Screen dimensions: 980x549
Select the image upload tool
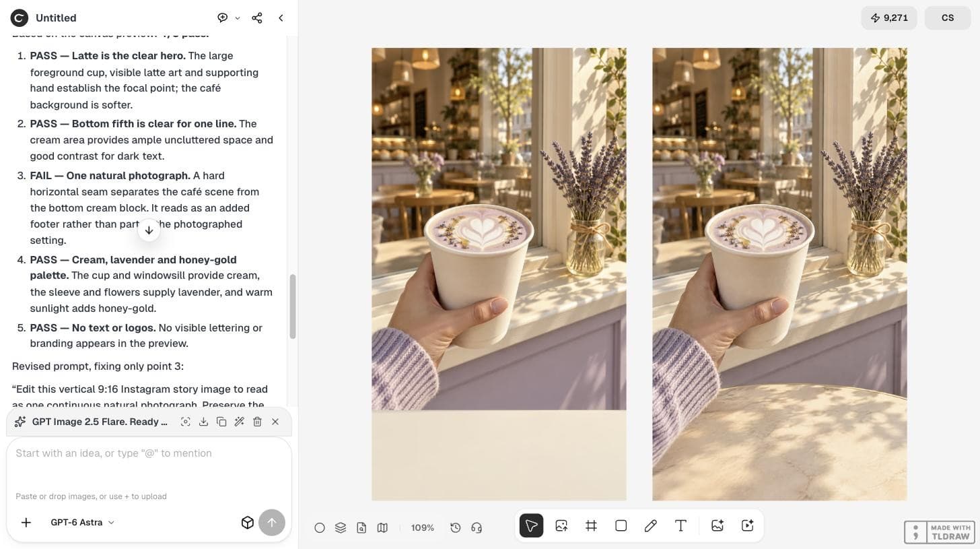pyautogui.click(x=561, y=525)
